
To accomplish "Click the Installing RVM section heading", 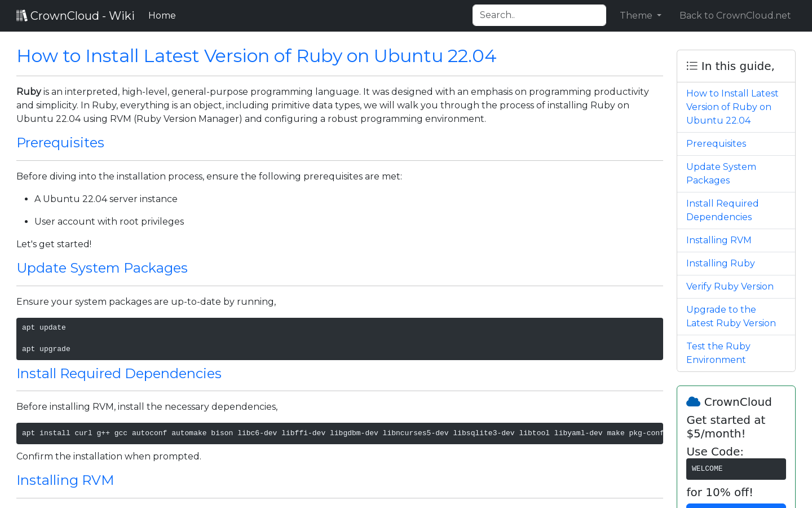I will pyautogui.click(x=65, y=480).
